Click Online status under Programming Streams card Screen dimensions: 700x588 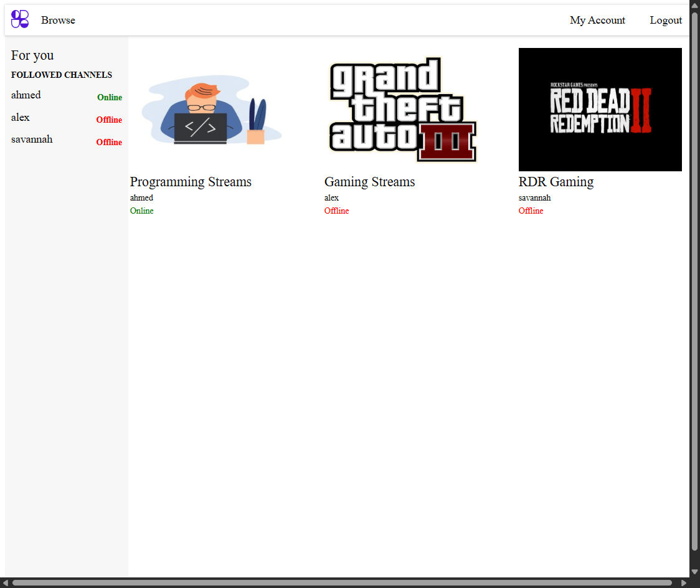141,211
